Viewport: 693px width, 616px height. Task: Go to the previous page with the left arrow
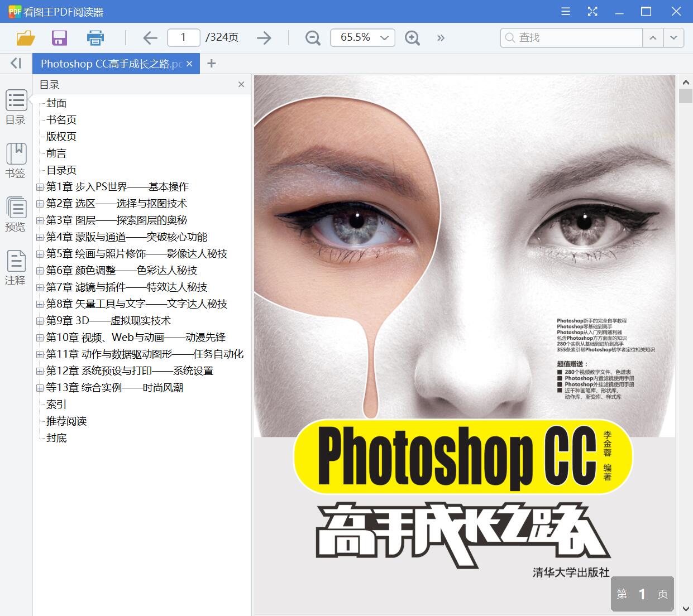[x=150, y=37]
